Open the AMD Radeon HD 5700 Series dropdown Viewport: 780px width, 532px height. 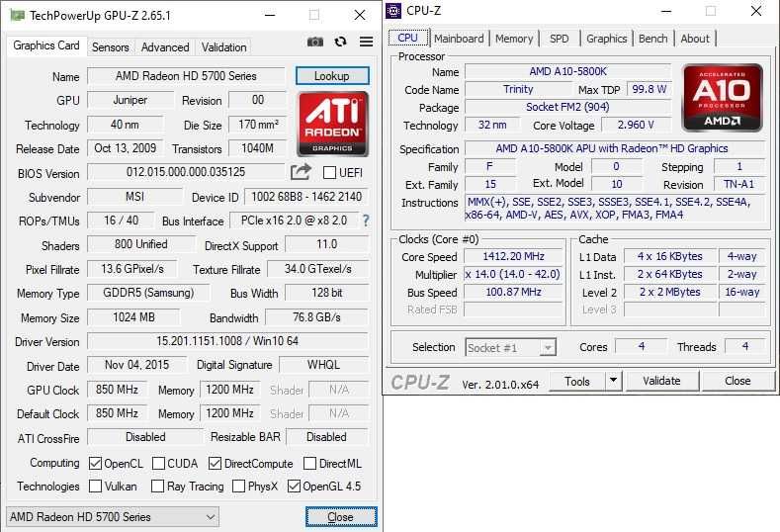tap(113, 517)
